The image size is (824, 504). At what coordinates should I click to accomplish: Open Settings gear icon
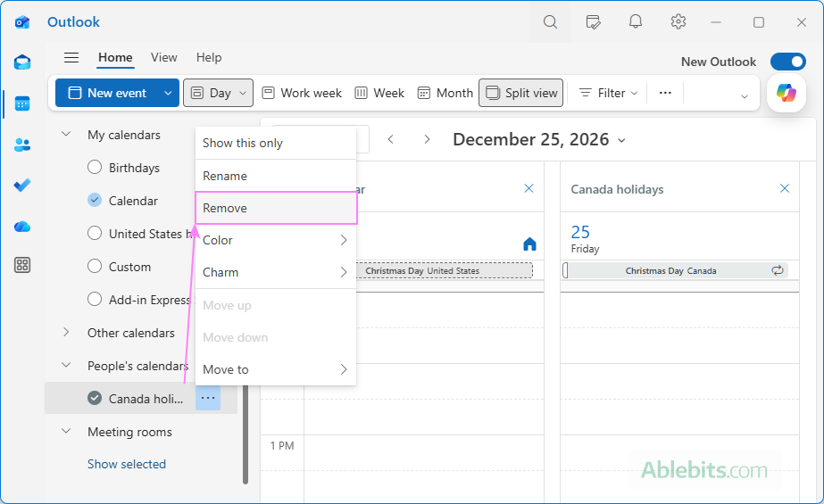click(x=678, y=22)
